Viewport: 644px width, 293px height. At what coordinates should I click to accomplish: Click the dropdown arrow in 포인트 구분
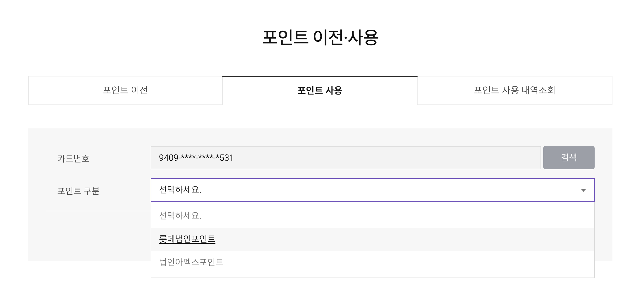point(583,190)
